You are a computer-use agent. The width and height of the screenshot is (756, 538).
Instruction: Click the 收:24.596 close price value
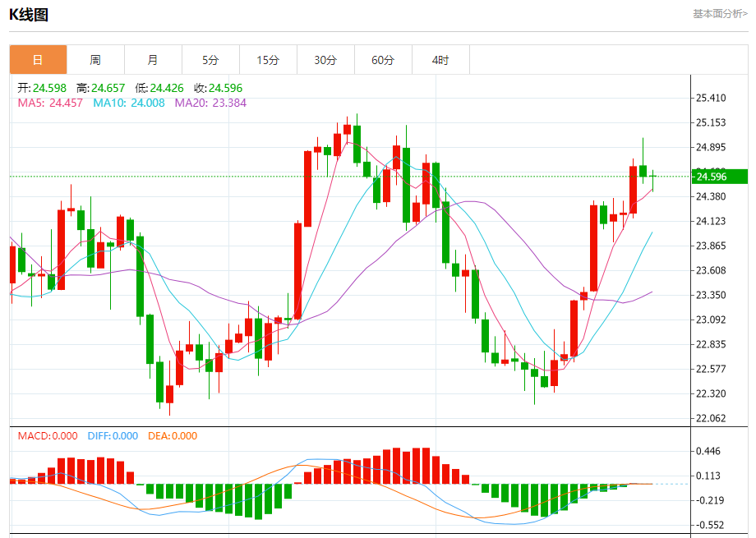[218, 88]
